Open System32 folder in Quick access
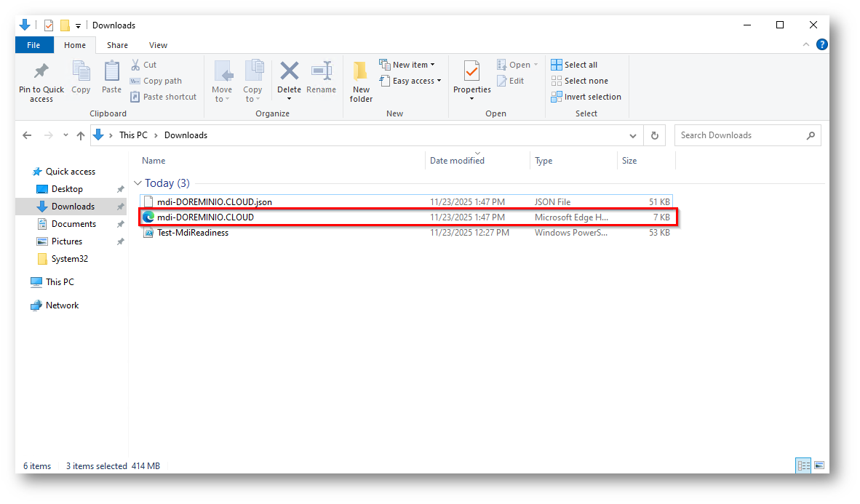860x504 pixels. coord(70,259)
